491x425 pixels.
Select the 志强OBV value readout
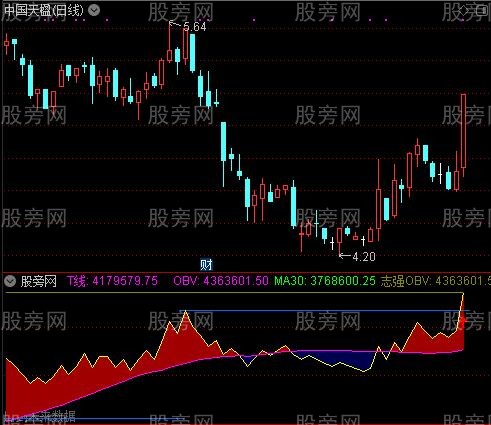click(436, 281)
